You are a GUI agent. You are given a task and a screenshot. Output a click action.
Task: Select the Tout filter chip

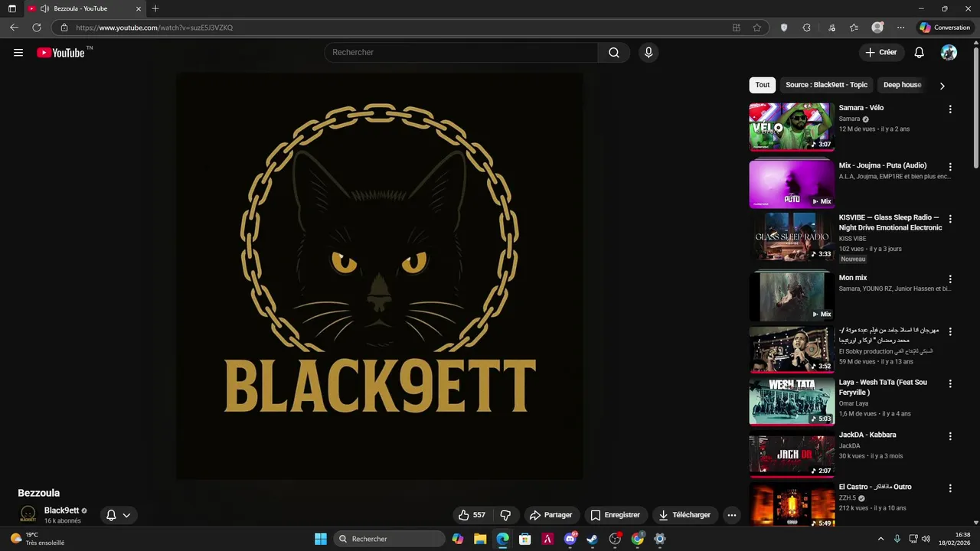763,85
